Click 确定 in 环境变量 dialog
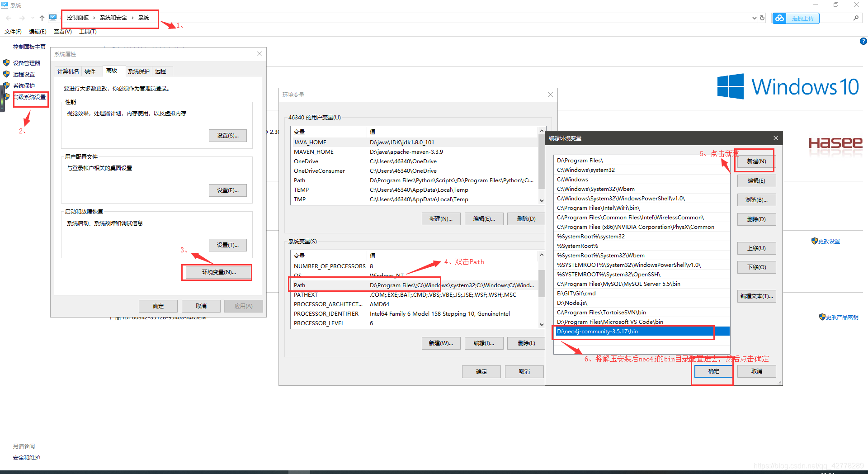 [481, 372]
